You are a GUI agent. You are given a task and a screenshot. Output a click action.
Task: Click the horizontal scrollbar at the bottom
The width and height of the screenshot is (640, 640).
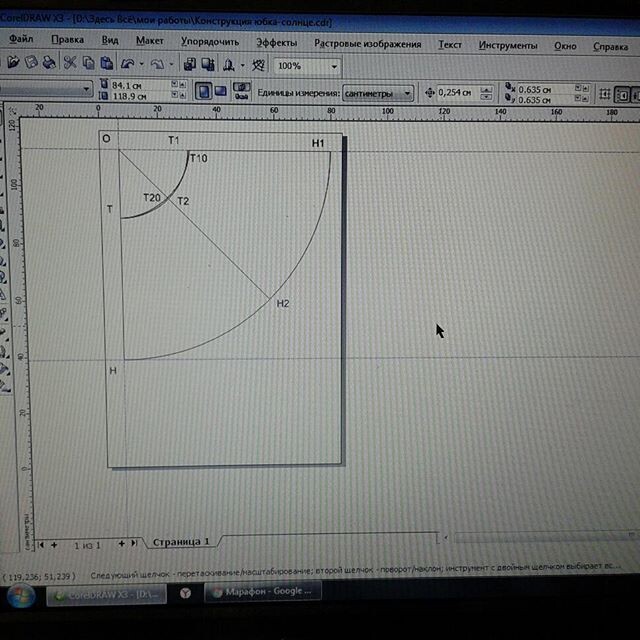click(x=540, y=537)
